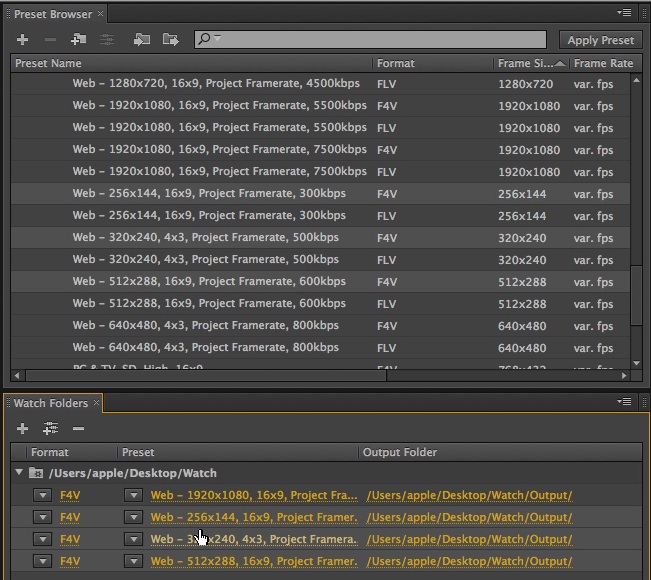Export presets folder icon
Screen dimensions: 651x580
(171, 40)
